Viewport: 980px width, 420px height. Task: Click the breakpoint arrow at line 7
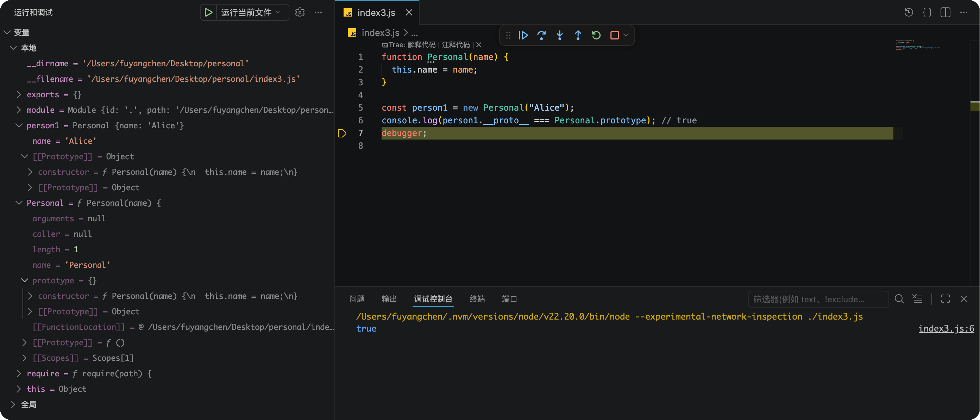click(x=342, y=133)
